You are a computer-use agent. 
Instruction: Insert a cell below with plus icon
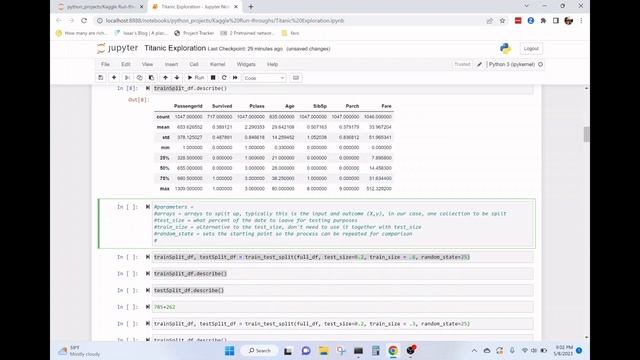[x=114, y=78]
